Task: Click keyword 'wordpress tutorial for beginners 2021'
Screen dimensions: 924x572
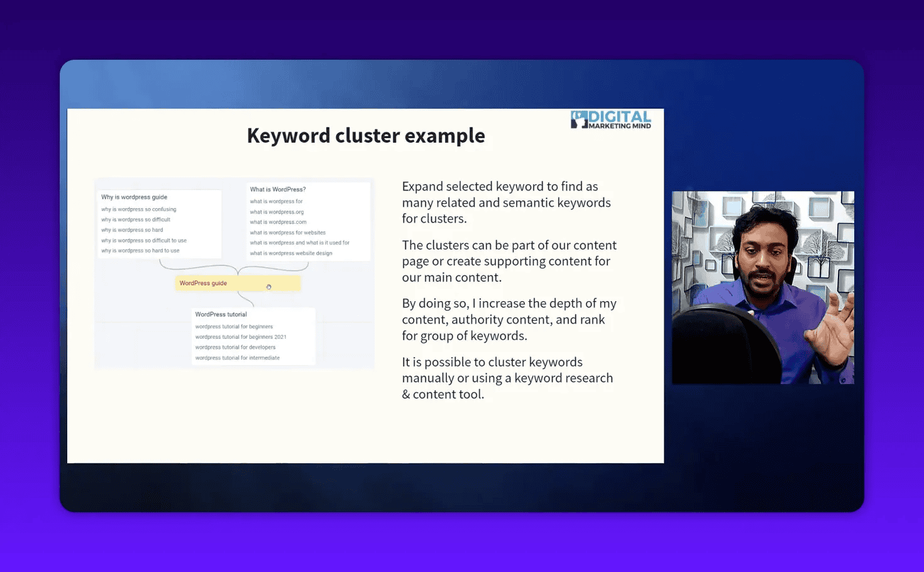Action: (241, 336)
